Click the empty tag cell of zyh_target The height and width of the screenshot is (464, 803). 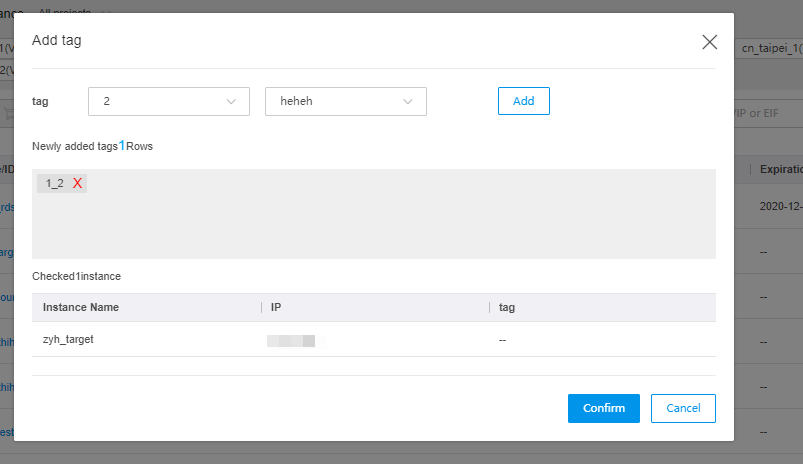(x=502, y=341)
